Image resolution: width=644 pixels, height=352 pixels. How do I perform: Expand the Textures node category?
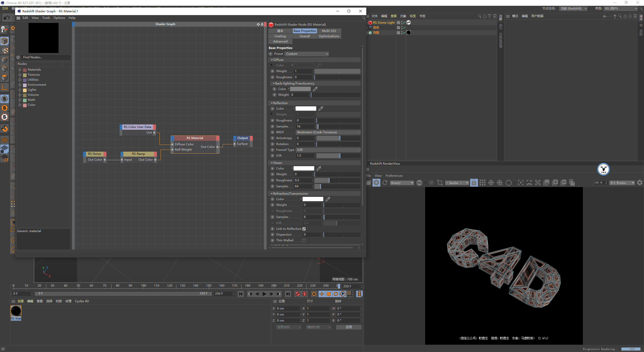(x=20, y=75)
